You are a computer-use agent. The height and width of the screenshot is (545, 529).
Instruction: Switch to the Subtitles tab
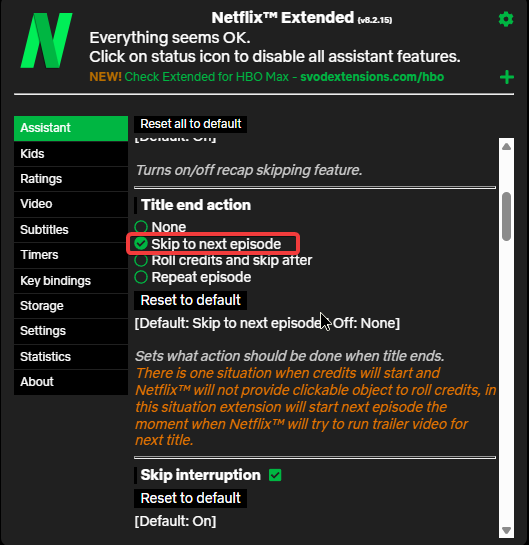point(71,230)
